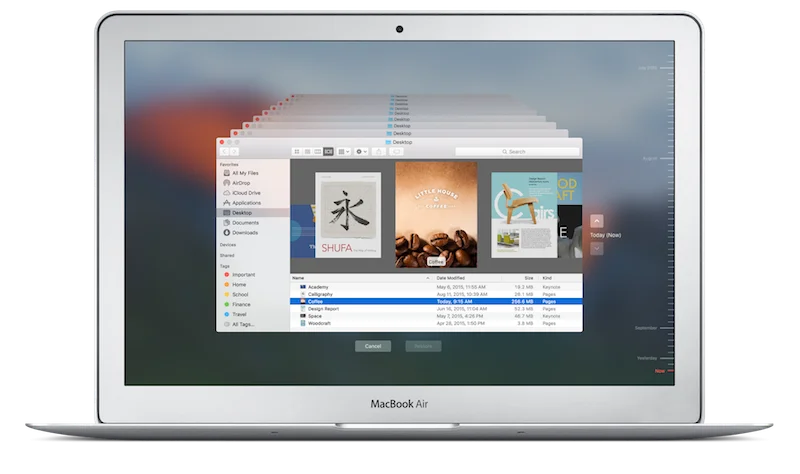
Task: Click the Favorites sidebar heading
Action: click(x=229, y=164)
